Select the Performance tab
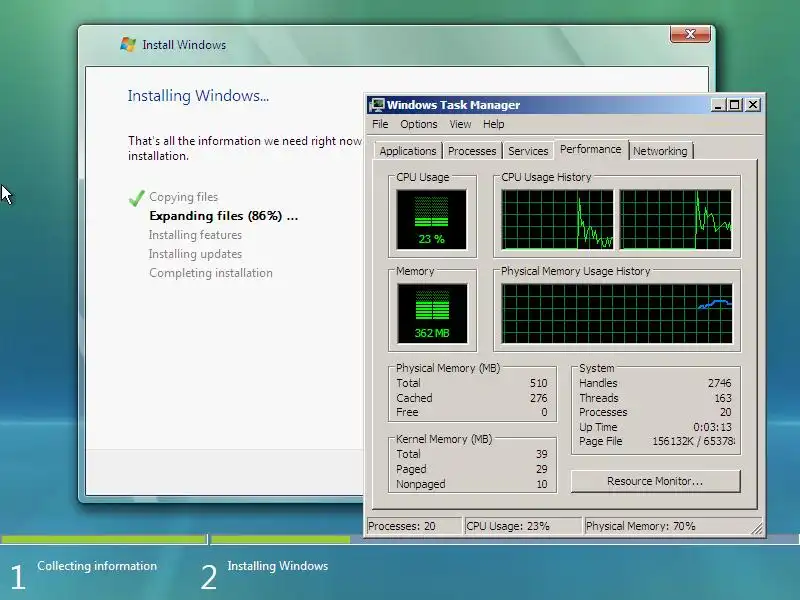 [591, 149]
